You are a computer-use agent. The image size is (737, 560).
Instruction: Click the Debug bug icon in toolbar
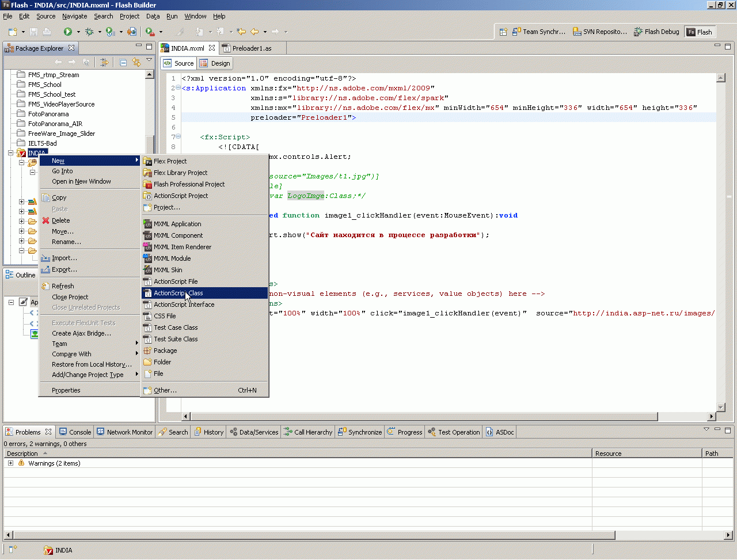click(89, 32)
